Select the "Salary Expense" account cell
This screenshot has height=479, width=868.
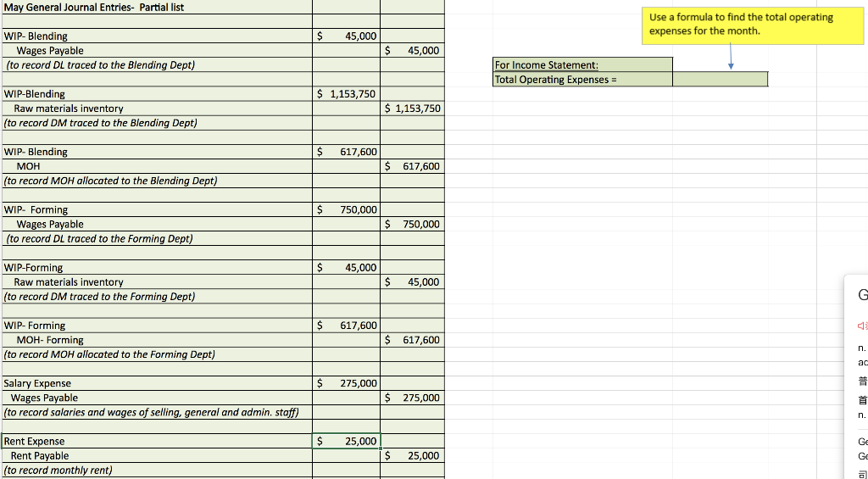point(157,383)
